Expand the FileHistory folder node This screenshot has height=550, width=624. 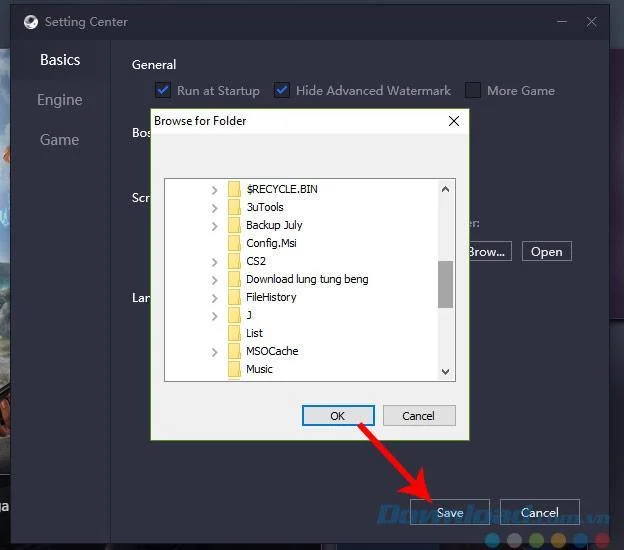point(214,298)
